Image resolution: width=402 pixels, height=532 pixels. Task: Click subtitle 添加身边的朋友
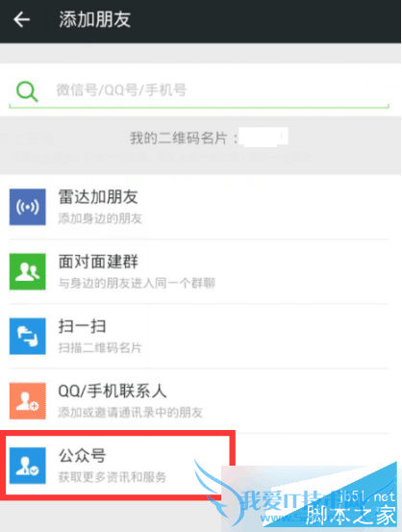[x=100, y=218]
